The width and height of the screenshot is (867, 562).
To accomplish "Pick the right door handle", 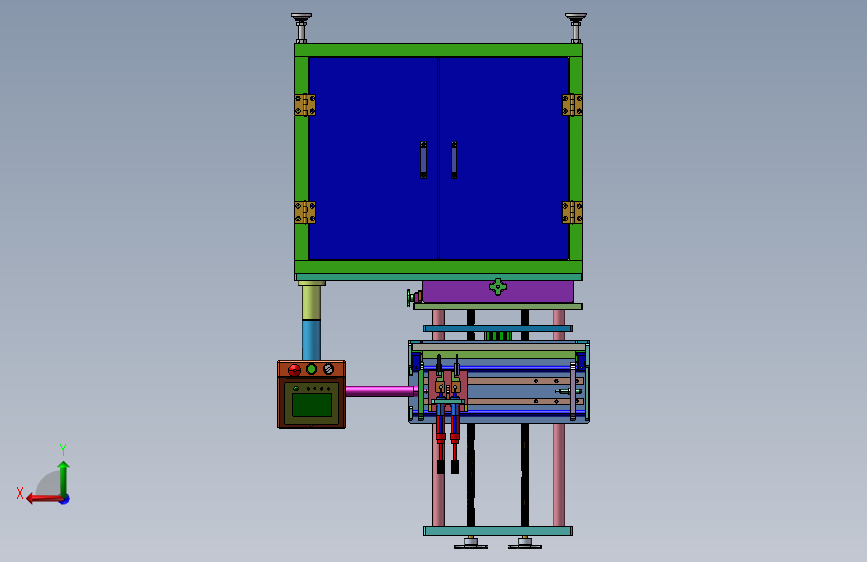I will tap(453, 160).
